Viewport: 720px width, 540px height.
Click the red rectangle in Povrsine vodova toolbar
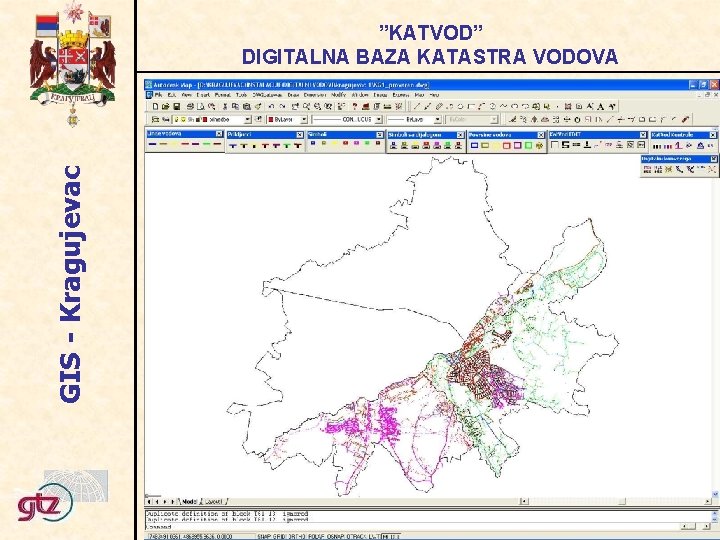coord(506,146)
